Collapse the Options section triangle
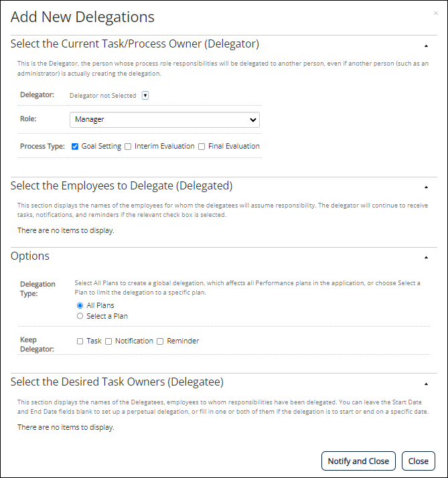448x478 pixels. click(426, 258)
